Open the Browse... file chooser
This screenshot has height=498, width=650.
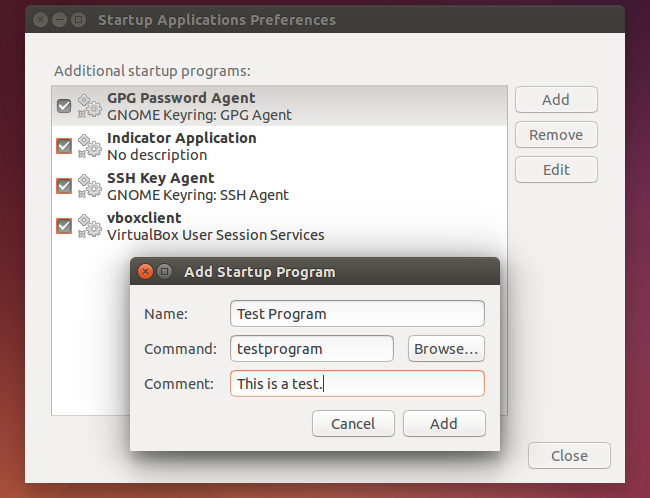[446, 349]
